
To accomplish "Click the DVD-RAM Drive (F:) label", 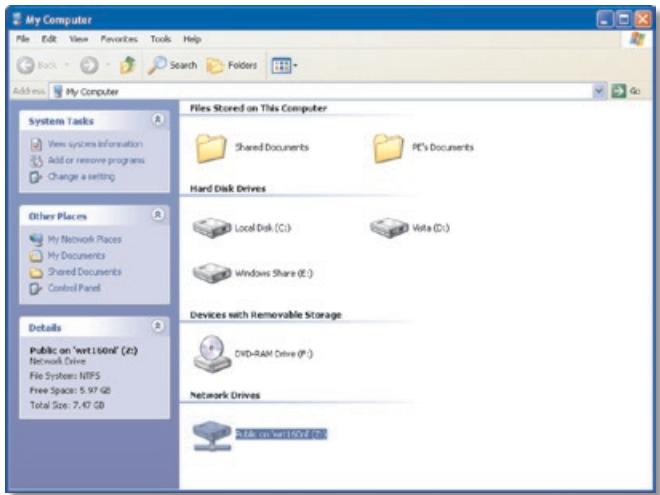I will (274, 354).
